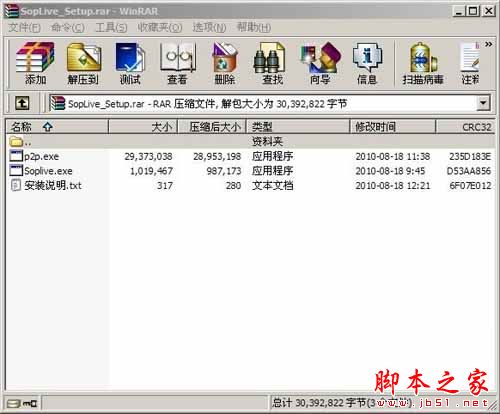Click the packed size 987,173
This screenshot has width=500, height=414.
224,171
